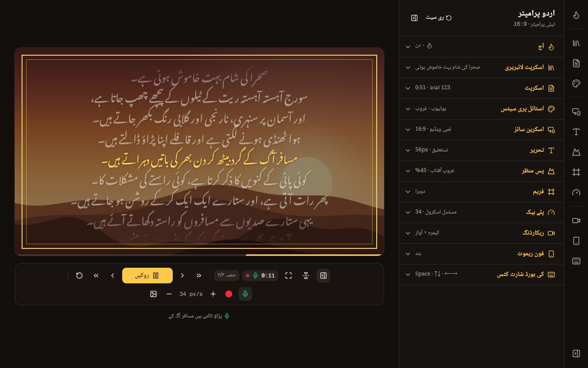
Task: Click the mirror flip icon in control bar
Action: tap(306, 276)
